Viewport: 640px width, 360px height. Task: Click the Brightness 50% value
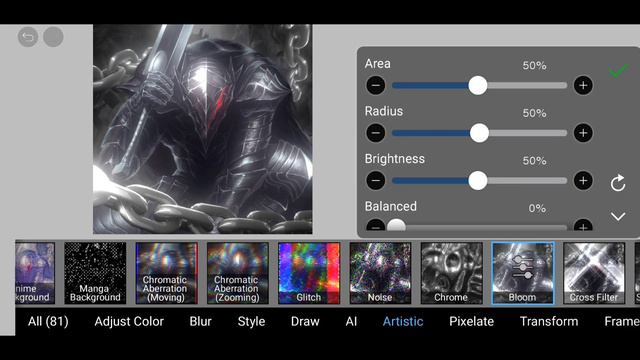click(x=534, y=161)
